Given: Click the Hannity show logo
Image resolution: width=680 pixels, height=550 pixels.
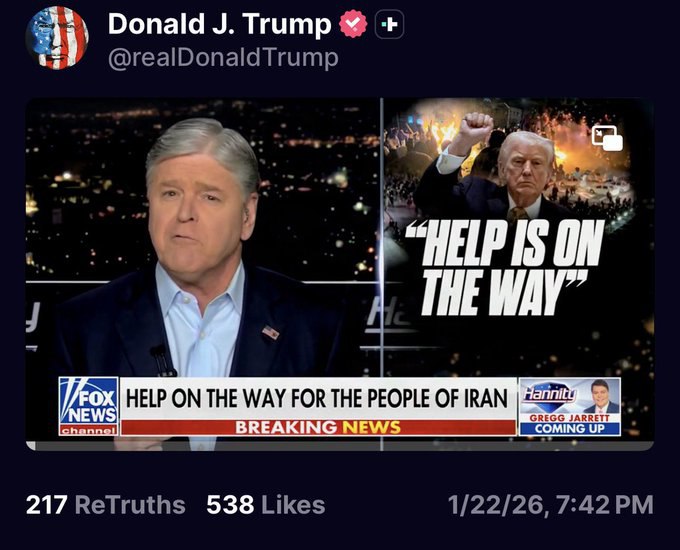Looking at the screenshot, I should coord(549,394).
